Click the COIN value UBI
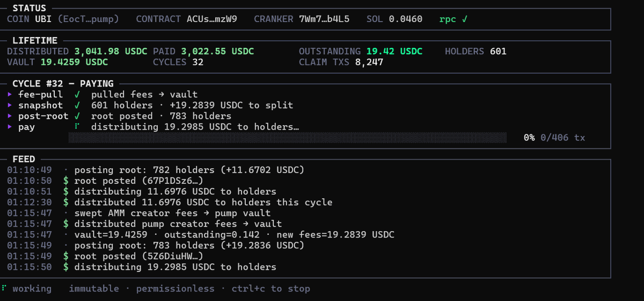 43,19
